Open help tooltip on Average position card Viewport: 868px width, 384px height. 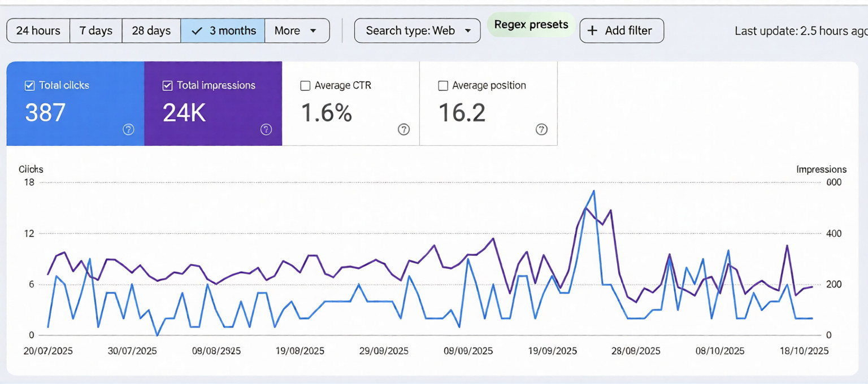tap(541, 129)
